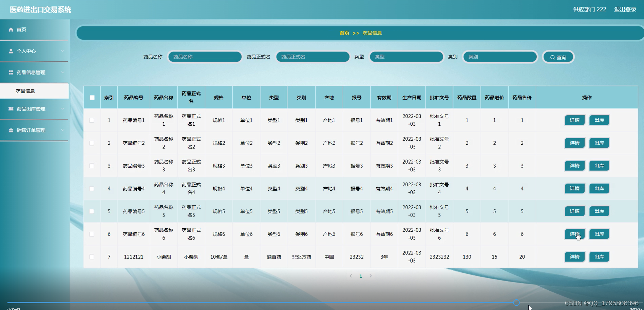This screenshot has height=310, width=644.
Task: Click the 药品售价 column header
Action: coord(522,98)
